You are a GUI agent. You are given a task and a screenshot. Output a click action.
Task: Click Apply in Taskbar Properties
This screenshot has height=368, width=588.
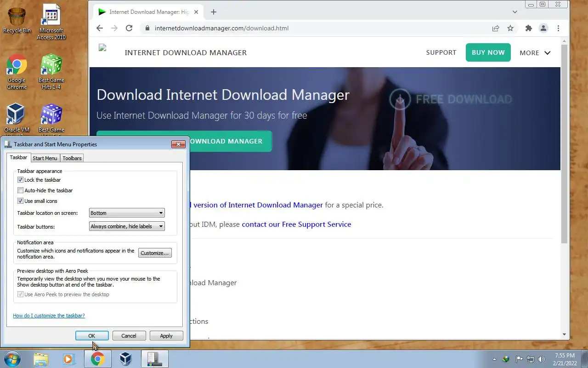pyautogui.click(x=166, y=336)
